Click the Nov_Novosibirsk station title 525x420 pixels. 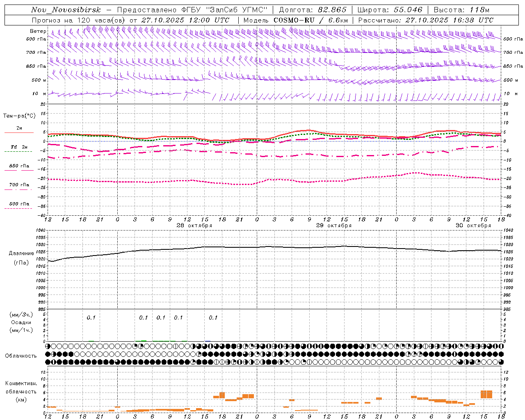(x=66, y=10)
